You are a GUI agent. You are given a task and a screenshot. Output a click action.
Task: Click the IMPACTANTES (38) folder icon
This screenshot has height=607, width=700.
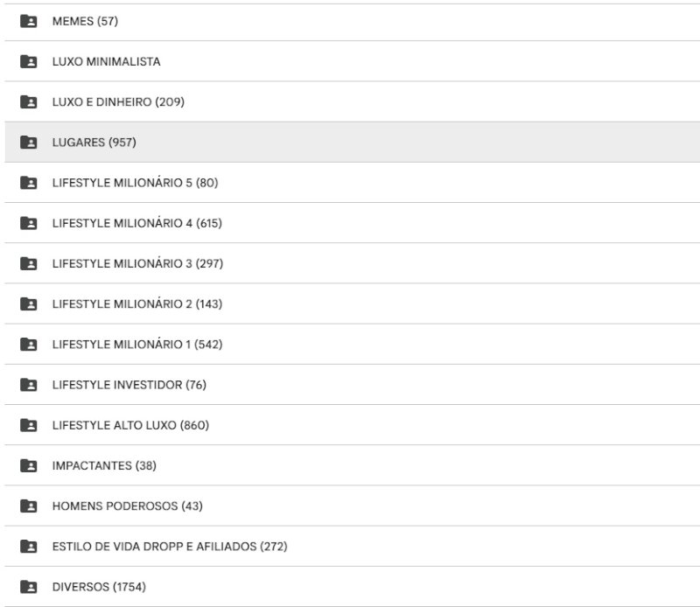point(29,465)
